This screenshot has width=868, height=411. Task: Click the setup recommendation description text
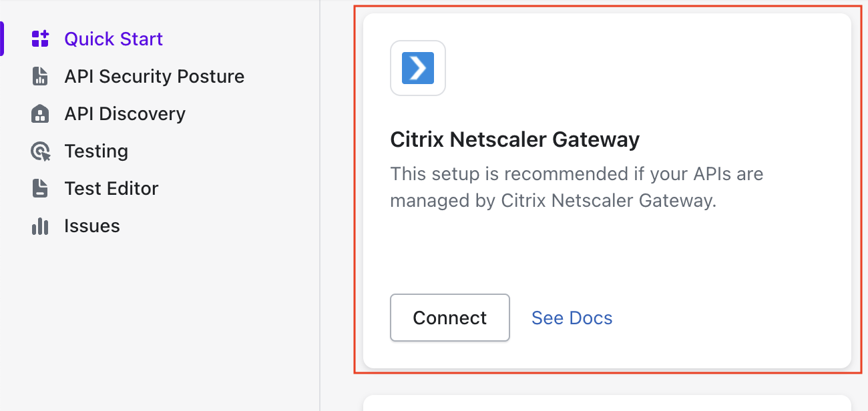pyautogui.click(x=576, y=187)
